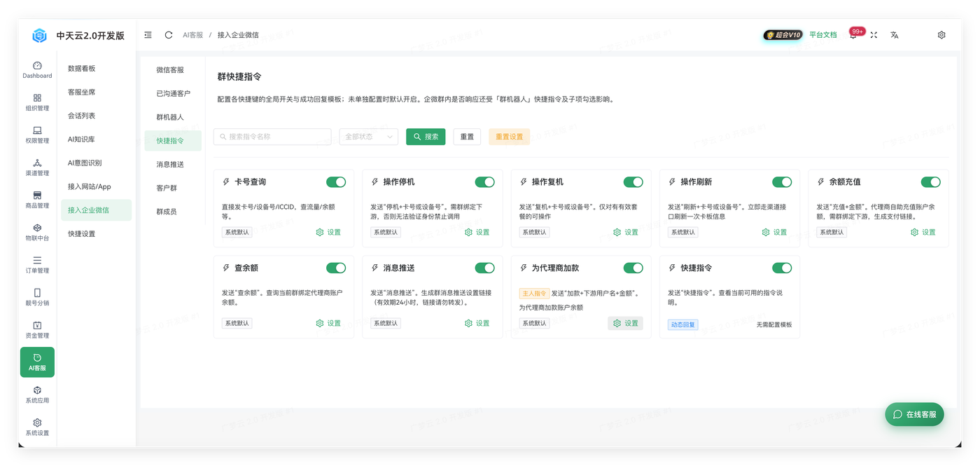The image size is (980, 466).
Task: Turn off the 卡号查询 switch
Action: [336, 182]
